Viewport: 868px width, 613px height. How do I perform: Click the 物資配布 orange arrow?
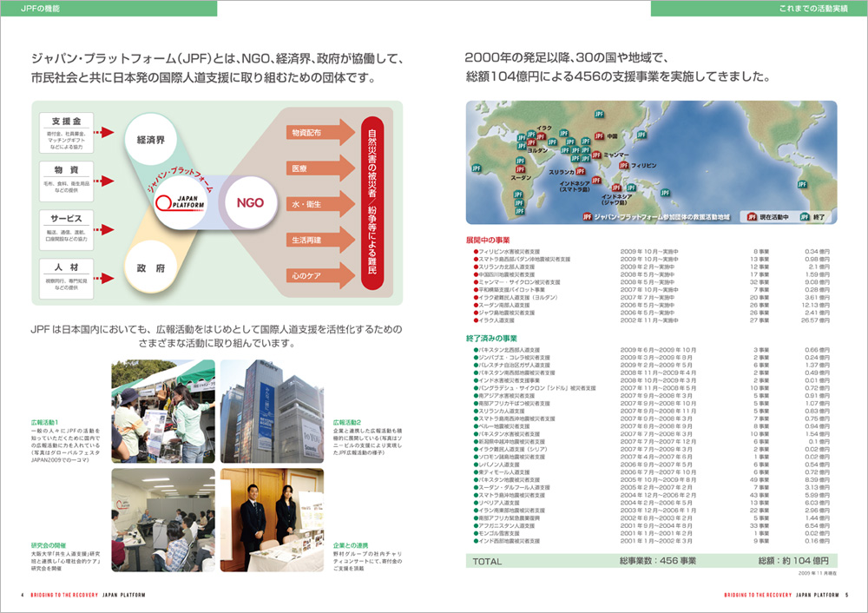click(320, 133)
